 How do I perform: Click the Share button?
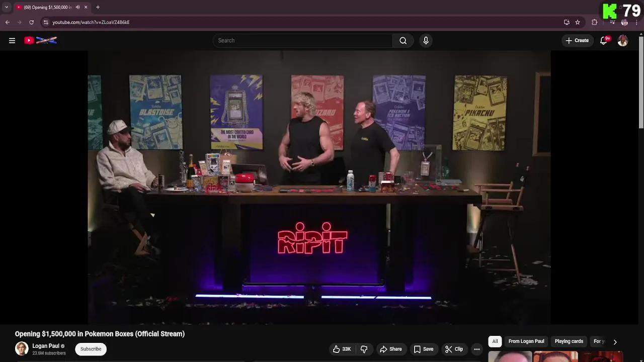coord(391,349)
